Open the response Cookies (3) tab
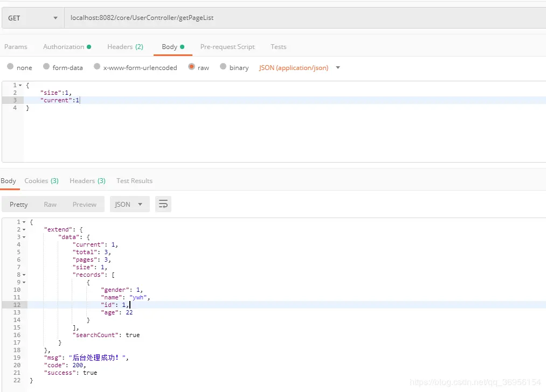 pyautogui.click(x=42, y=181)
